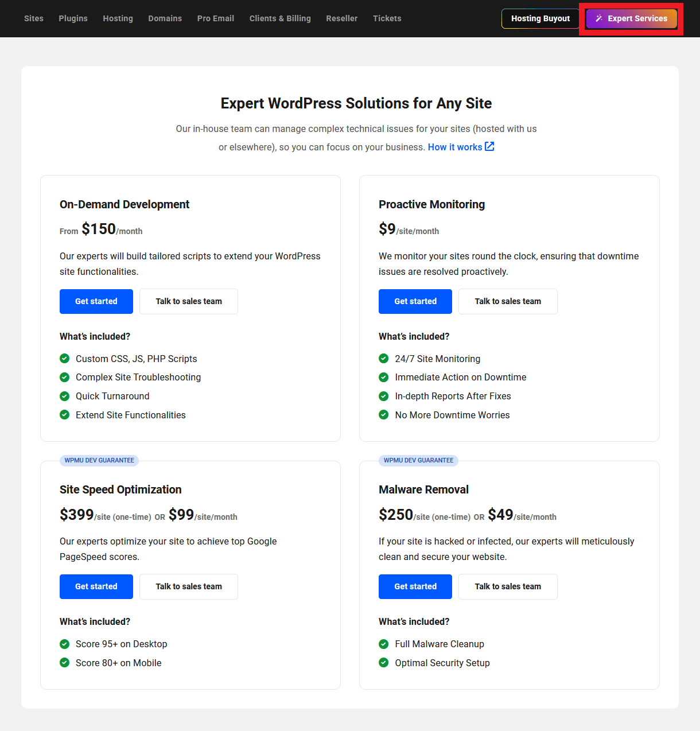Click the WPMU DEV GUARANTEE badge on Site Speed Optimization

click(x=99, y=460)
